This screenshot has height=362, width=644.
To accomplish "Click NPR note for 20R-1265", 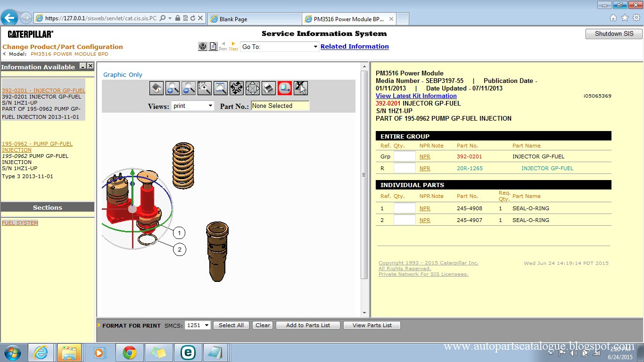I will coord(425,168).
